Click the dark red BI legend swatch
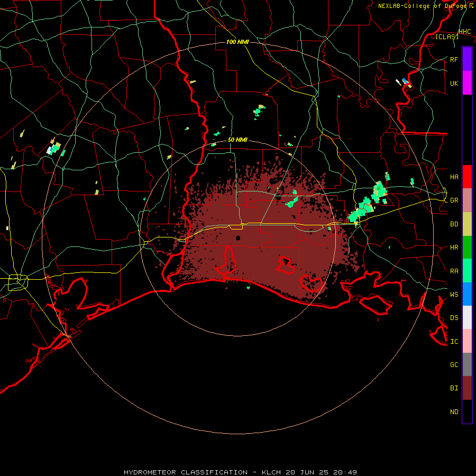 coord(467,388)
